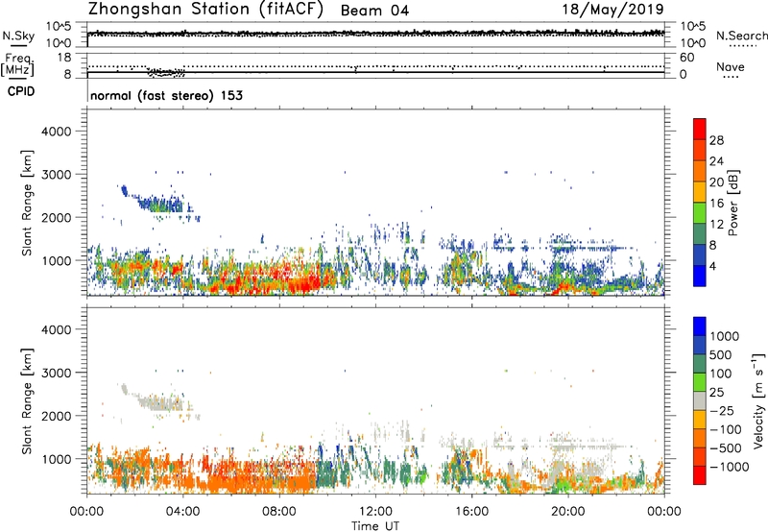Image resolution: width=768 pixels, height=532 pixels.
Task: Click the 'Velocity [m s⁻¹]' color bar label
Action: tap(758, 400)
